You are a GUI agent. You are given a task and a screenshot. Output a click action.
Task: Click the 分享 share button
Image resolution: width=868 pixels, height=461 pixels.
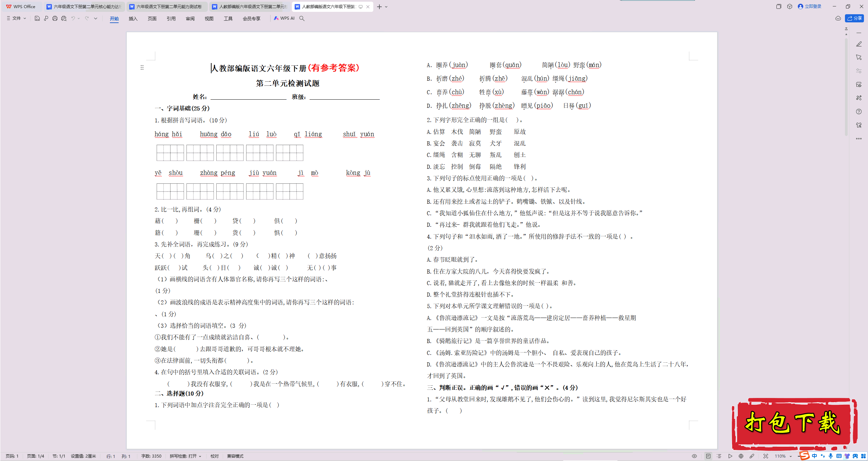tap(854, 18)
